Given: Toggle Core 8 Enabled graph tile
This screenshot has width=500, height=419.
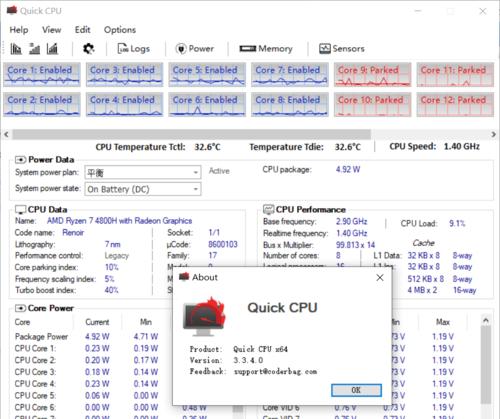Looking at the screenshot, I should (x=290, y=104).
